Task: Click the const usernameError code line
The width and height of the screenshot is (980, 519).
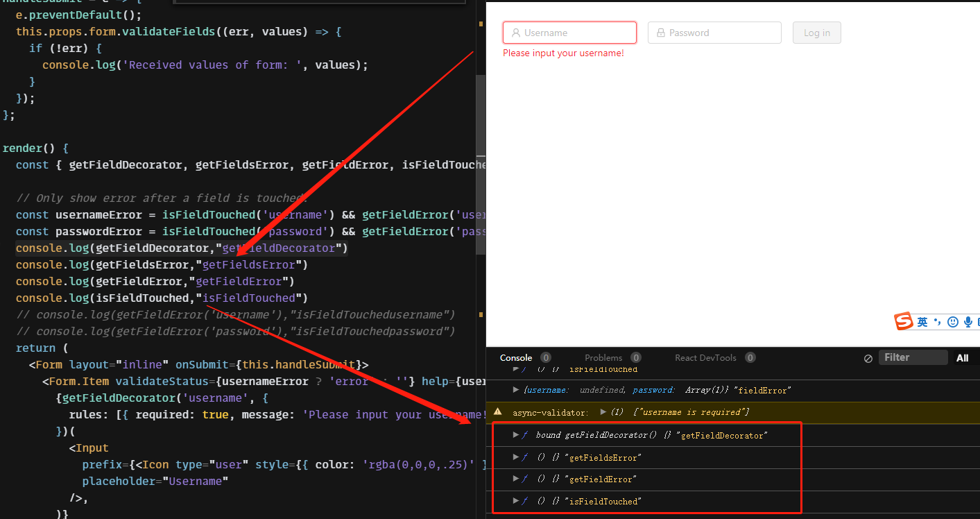Action: 250,214
